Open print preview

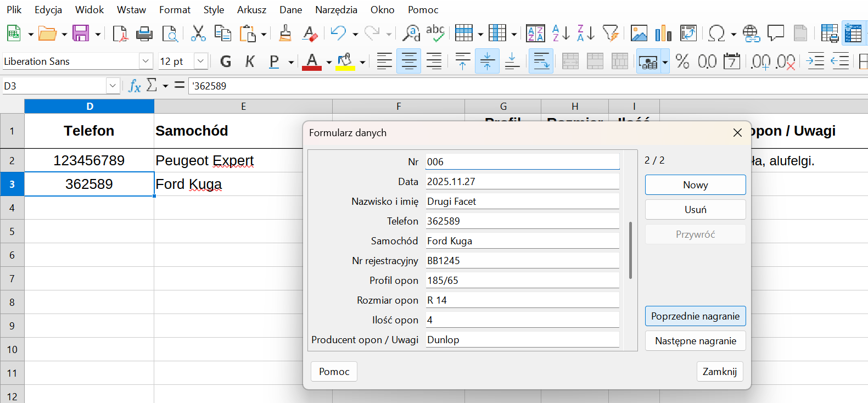(170, 33)
